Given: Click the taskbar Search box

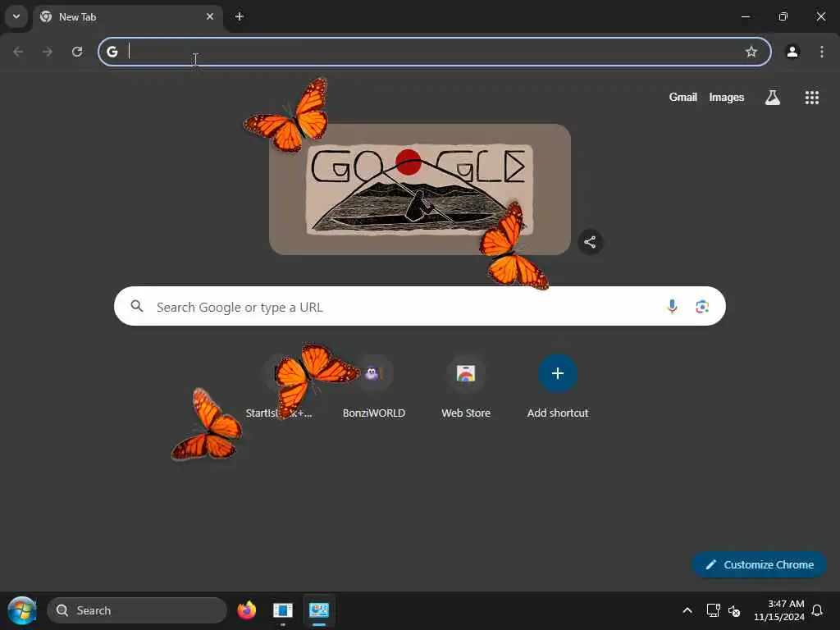Looking at the screenshot, I should tap(137, 610).
